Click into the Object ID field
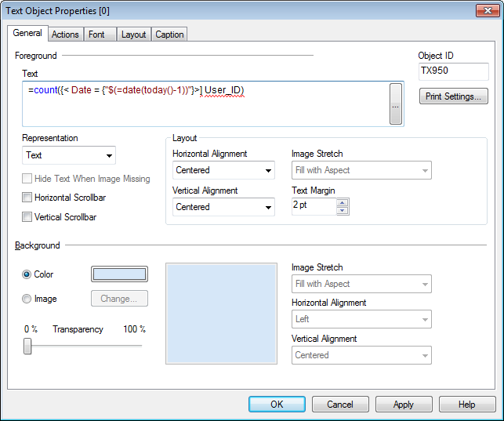The height and width of the screenshot is (421, 504). pyautogui.click(x=454, y=71)
